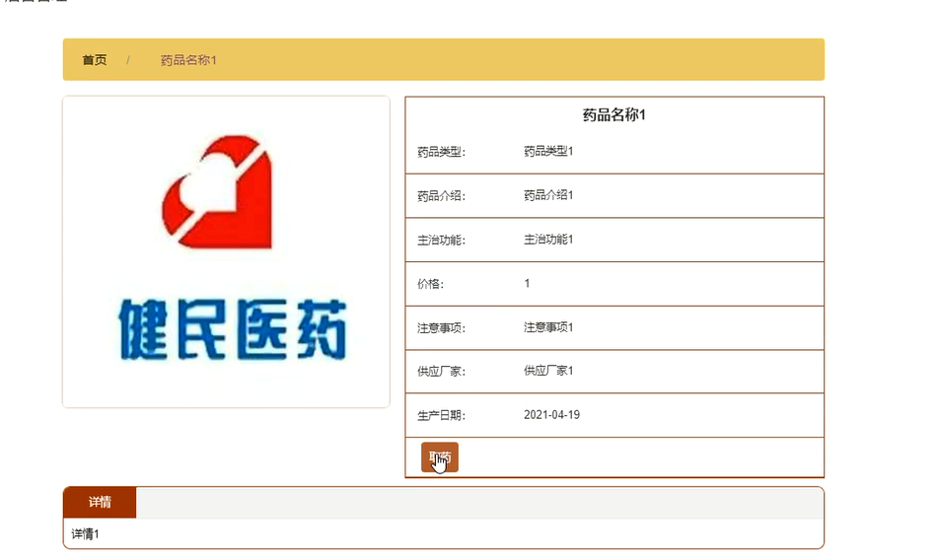This screenshot has width=937, height=560.
Task: Click the 药品介绍: label
Action: [x=441, y=196]
